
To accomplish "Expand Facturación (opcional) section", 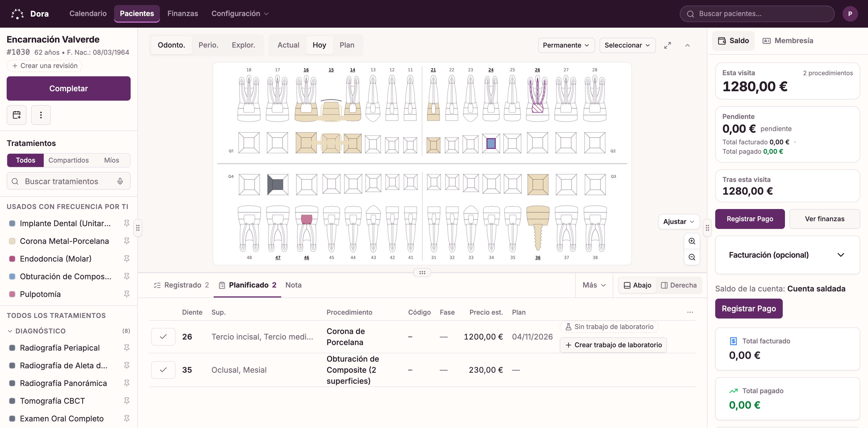I will coord(787,255).
